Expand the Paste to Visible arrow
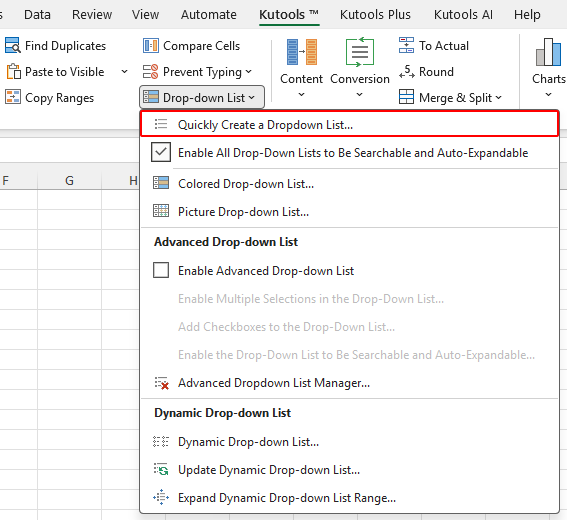Viewport: 567px width, 520px height. pos(124,72)
